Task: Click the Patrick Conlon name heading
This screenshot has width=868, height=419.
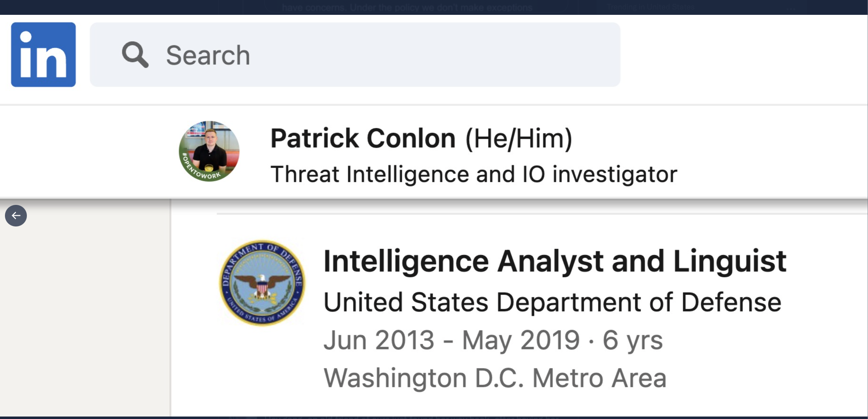Action: [363, 138]
